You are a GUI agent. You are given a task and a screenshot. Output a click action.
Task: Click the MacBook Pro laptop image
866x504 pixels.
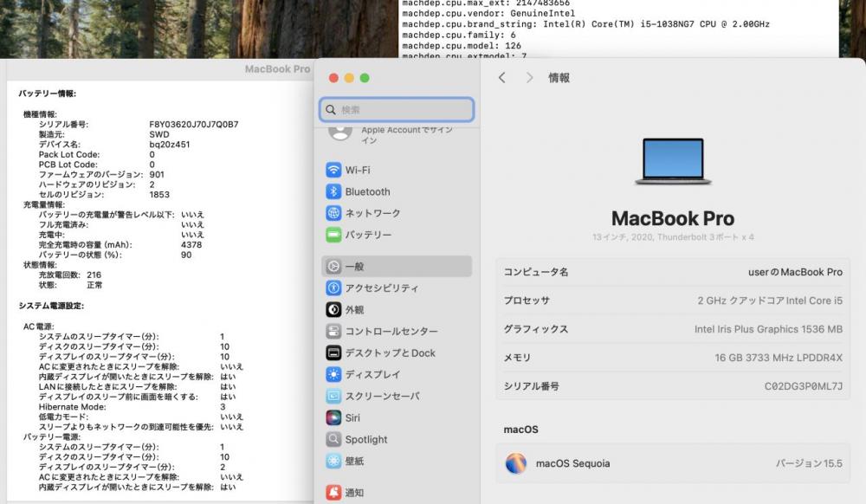673,161
